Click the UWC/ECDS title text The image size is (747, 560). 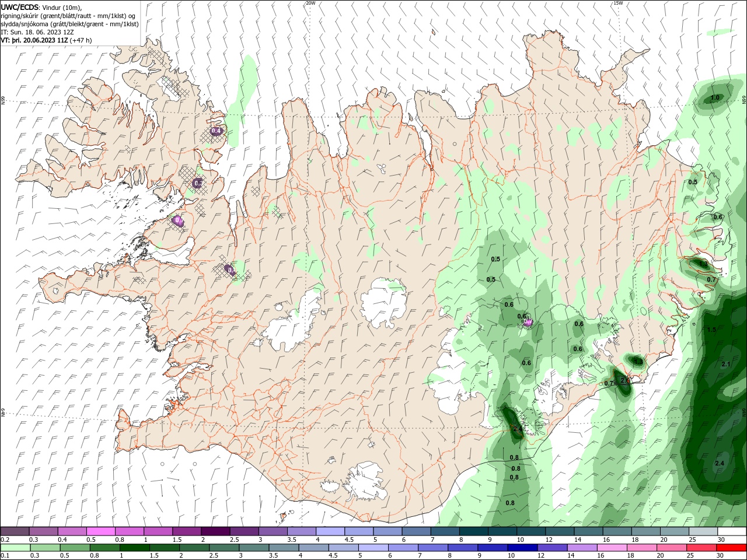pyautogui.click(x=20, y=7)
